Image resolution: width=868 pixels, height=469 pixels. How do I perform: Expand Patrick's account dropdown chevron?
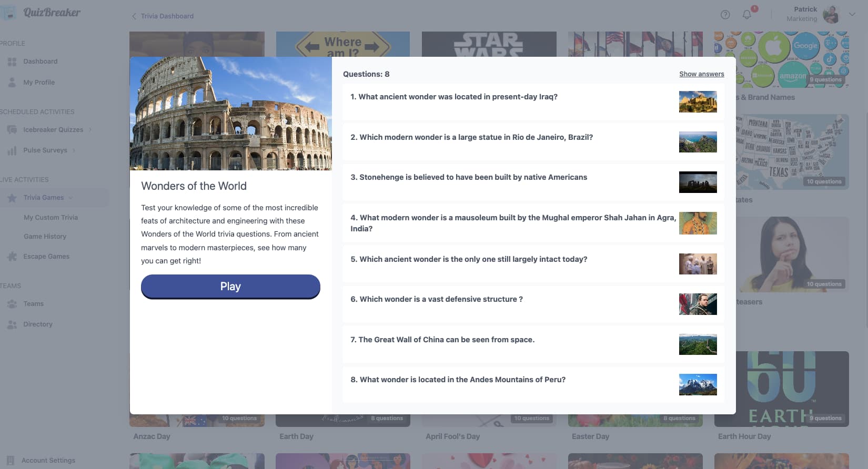(852, 15)
